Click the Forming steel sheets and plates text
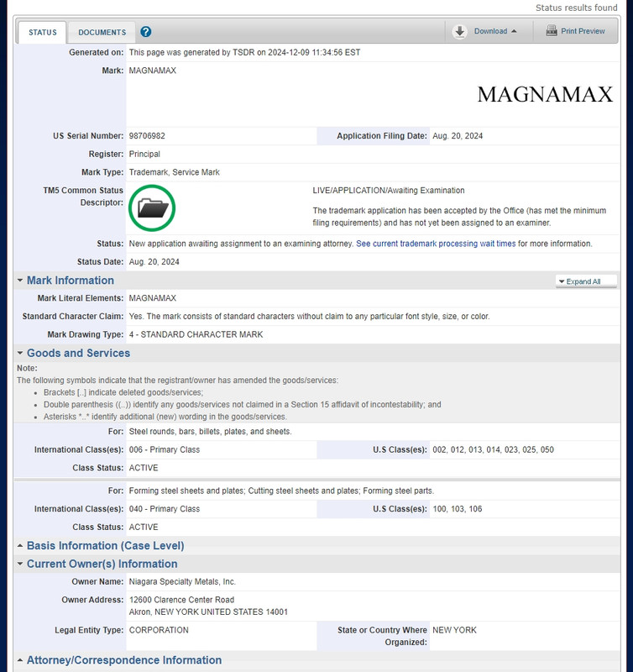 click(281, 491)
